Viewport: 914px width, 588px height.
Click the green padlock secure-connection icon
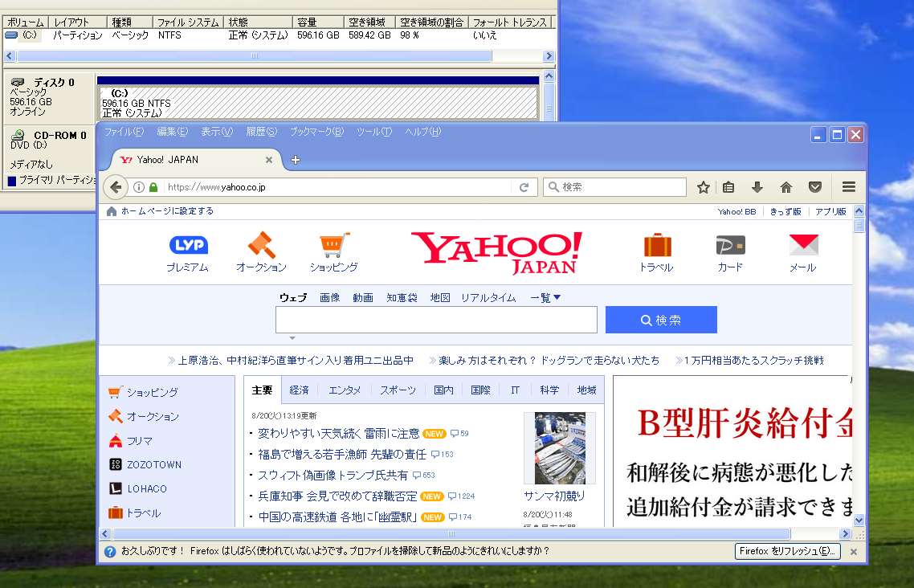153,187
